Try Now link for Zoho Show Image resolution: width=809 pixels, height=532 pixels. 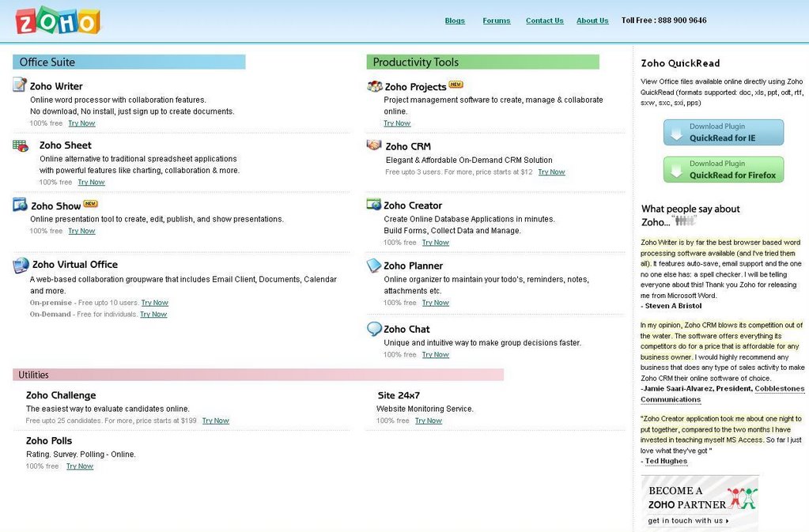[x=81, y=231]
